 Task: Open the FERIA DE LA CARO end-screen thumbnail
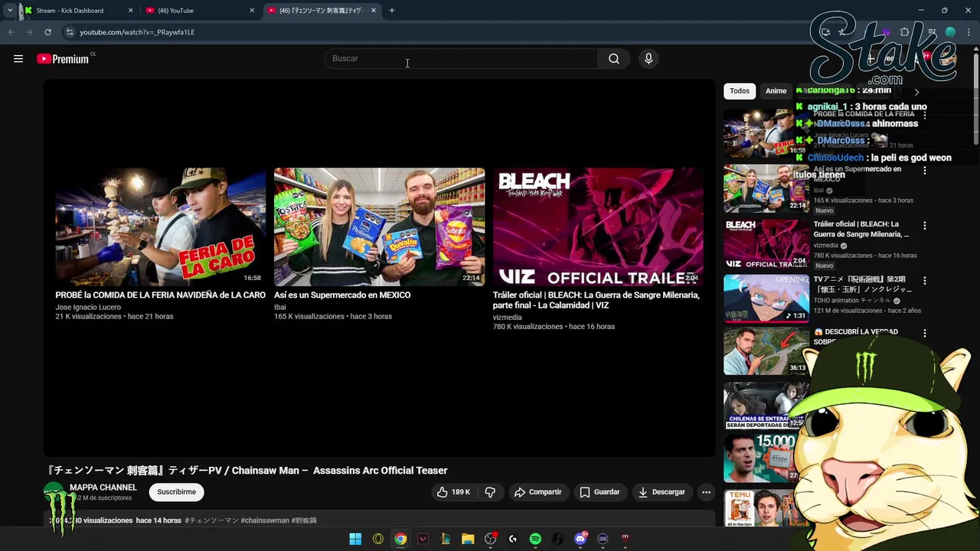coord(160,227)
